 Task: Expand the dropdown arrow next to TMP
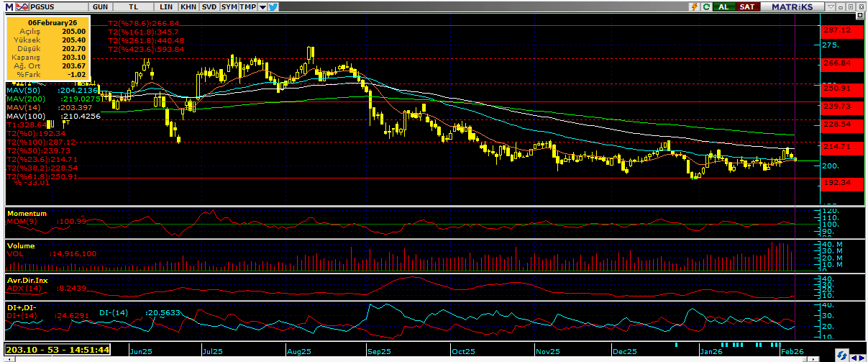(x=262, y=6)
